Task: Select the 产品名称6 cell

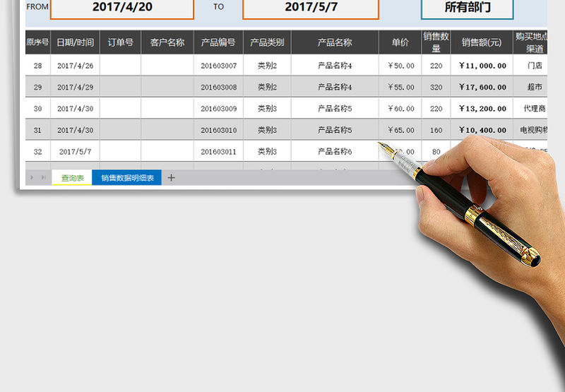Action: 335,152
